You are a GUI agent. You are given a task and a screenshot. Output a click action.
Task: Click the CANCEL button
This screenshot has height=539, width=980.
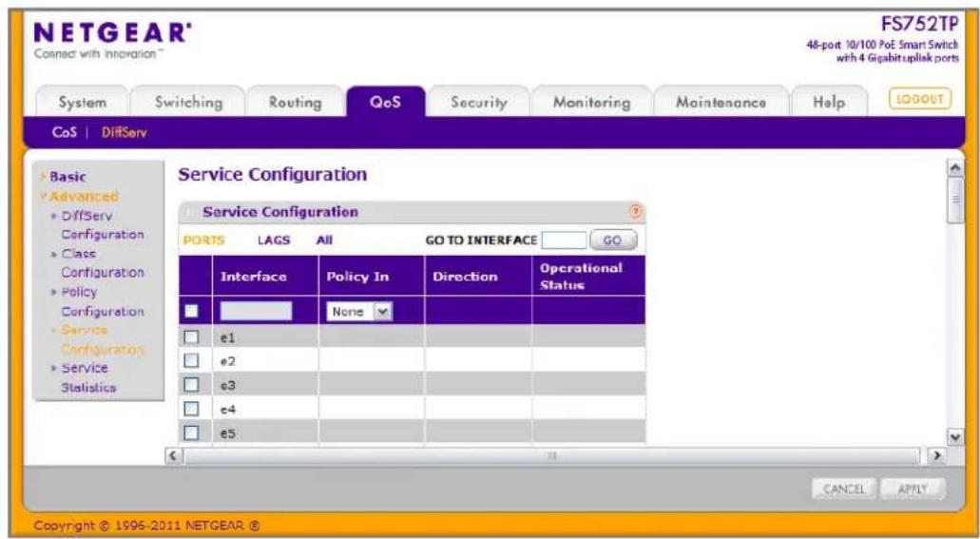coord(844,489)
